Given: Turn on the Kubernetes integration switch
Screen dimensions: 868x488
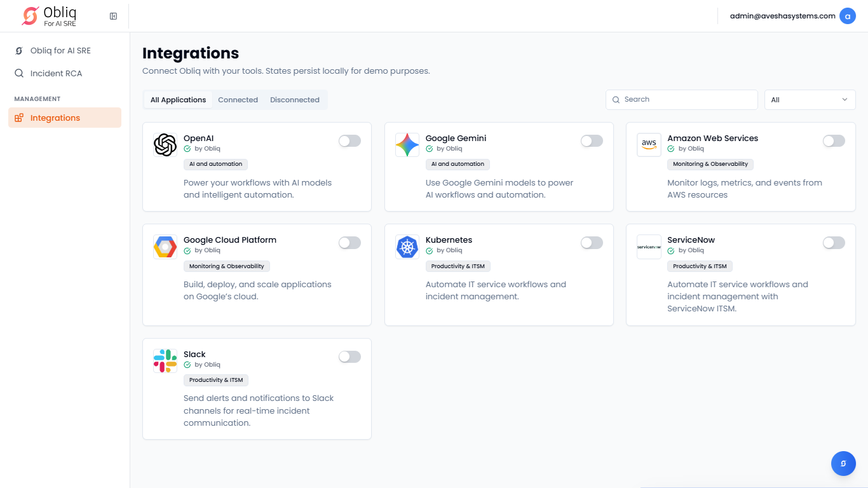Looking at the screenshot, I should click(592, 243).
